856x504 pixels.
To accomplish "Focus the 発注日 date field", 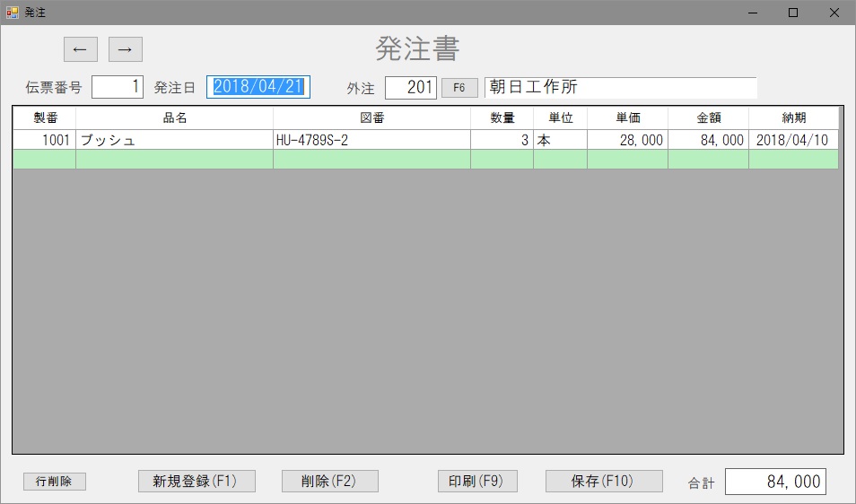I will tap(258, 87).
